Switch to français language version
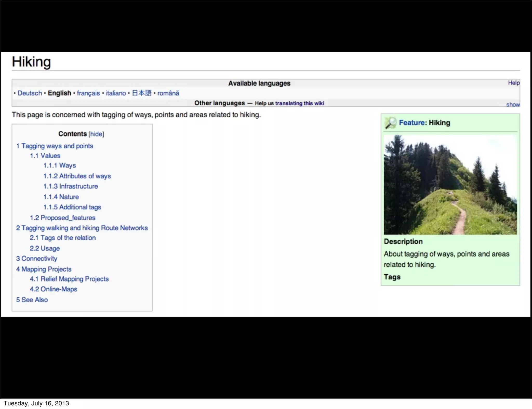Screen dimensions: 532x409 [x=88, y=93]
